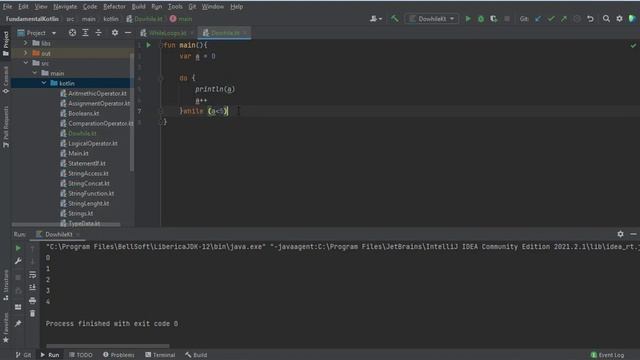Select opened file target icon in Project panel

tap(72, 33)
